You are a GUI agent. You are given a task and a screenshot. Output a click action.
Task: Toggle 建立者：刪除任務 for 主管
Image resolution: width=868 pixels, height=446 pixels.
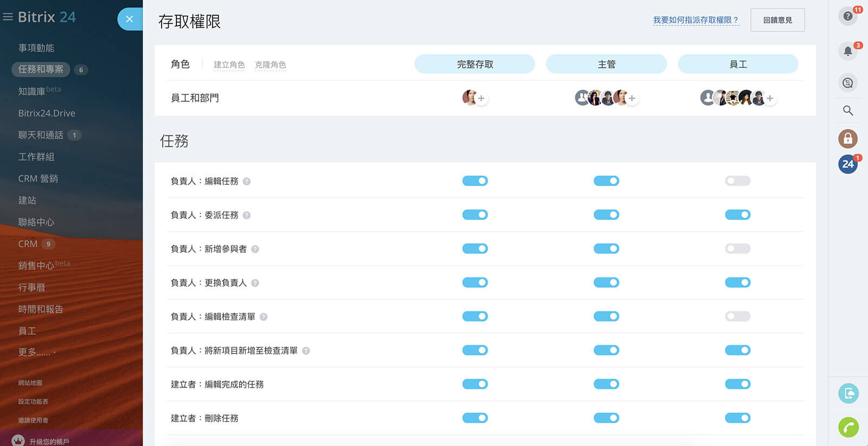pyautogui.click(x=607, y=418)
